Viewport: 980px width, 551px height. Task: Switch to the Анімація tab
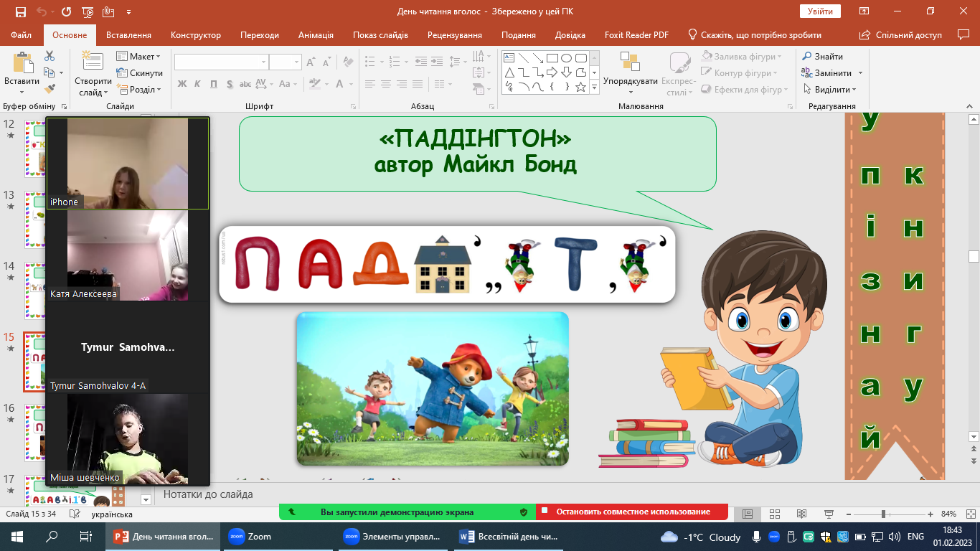(316, 35)
